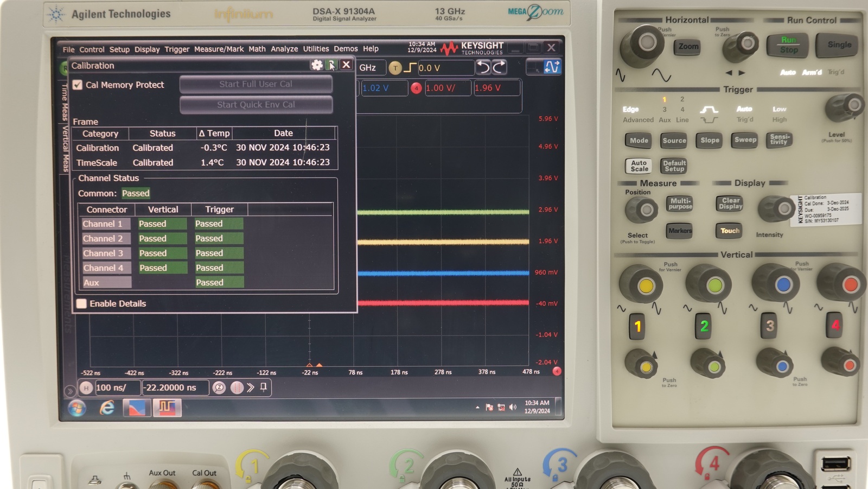Open the Help menu

(371, 49)
